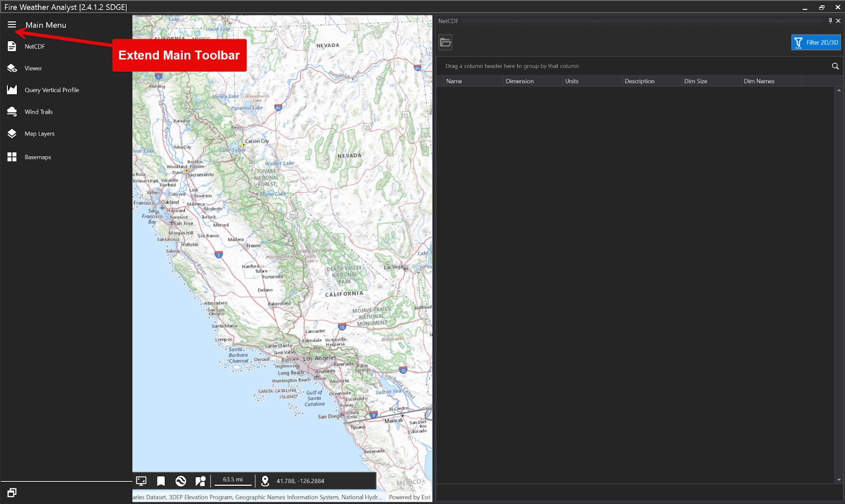
Task: Toggle the Filter 2D/3D button
Action: click(815, 42)
